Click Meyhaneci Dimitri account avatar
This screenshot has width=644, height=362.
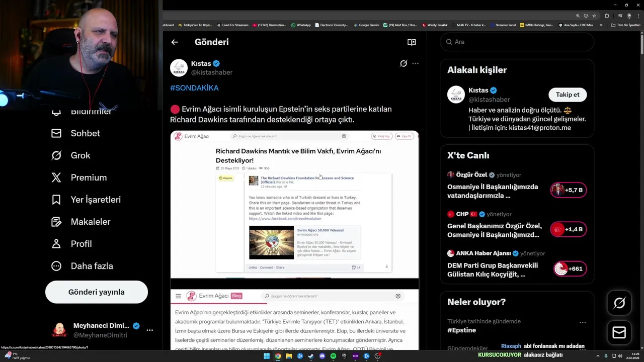(60, 330)
